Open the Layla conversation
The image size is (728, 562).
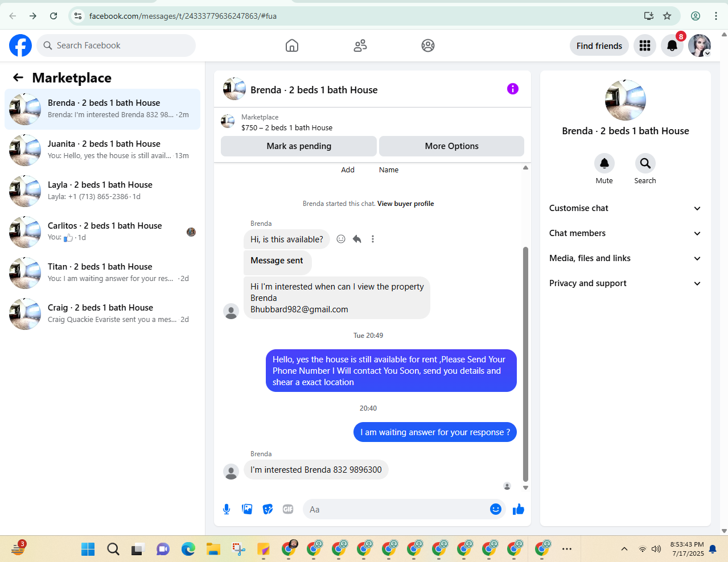(102, 191)
